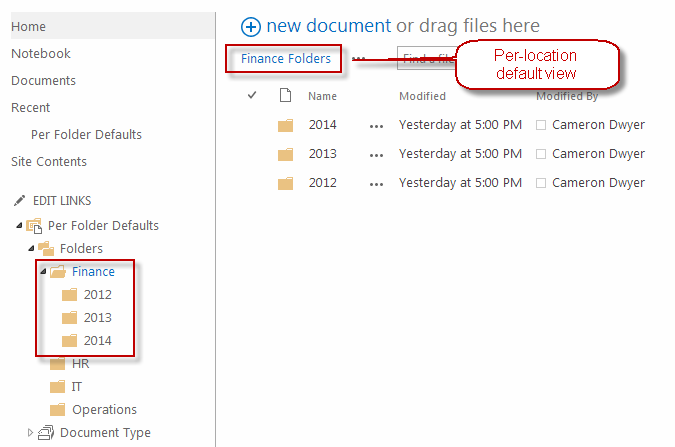Toggle presence checkbox beside Cameron Dwyer for 2012
This screenshot has height=447, width=675.
pos(541,183)
